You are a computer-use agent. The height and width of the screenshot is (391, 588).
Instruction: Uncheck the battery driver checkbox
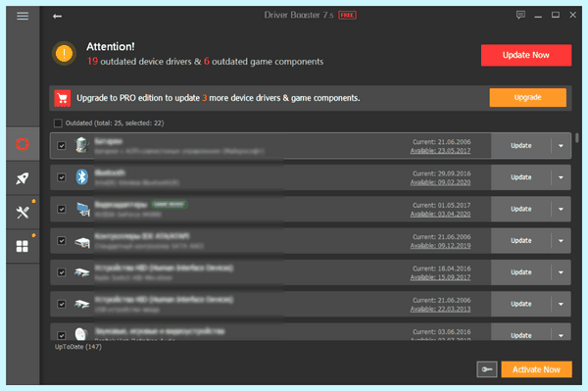click(x=62, y=145)
